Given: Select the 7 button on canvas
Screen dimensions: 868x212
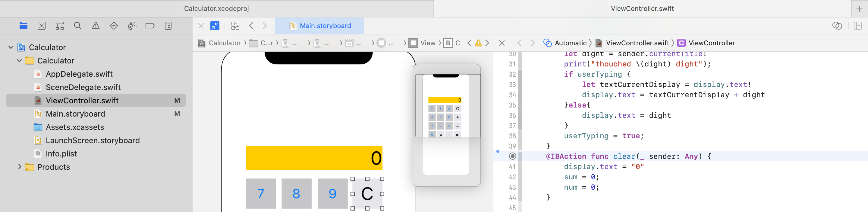Looking at the screenshot, I should [261, 194].
